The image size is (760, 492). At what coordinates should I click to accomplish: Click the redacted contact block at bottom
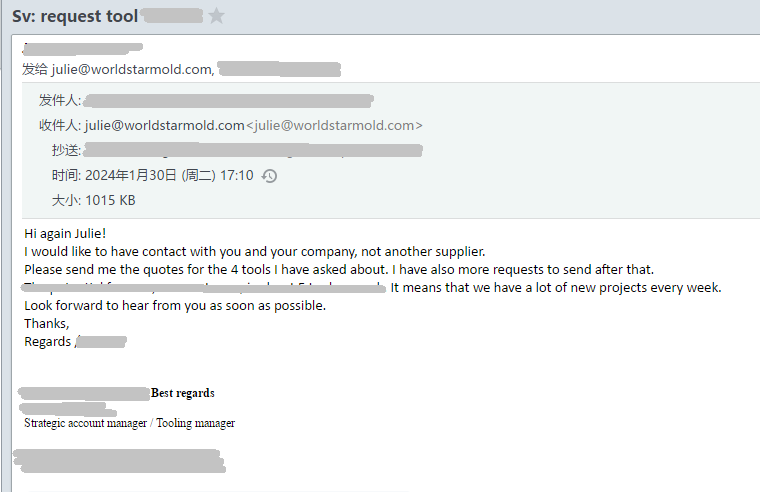[x=119, y=460]
